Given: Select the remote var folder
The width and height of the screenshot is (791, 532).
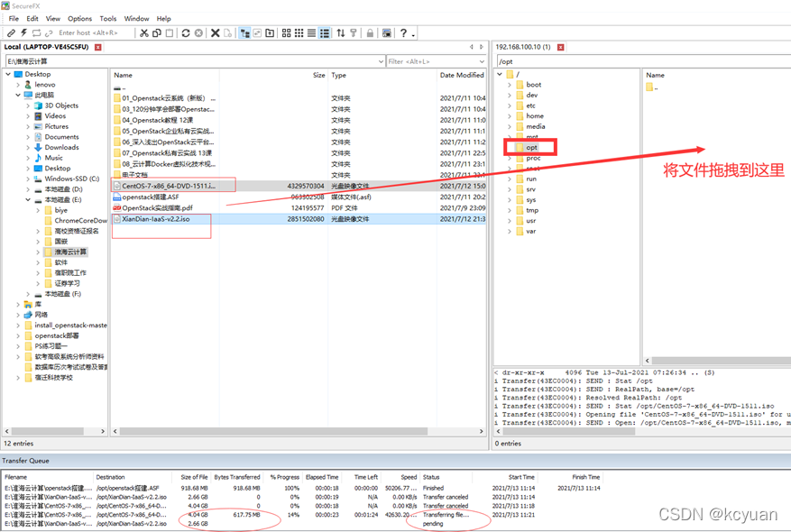Looking at the screenshot, I should [530, 232].
